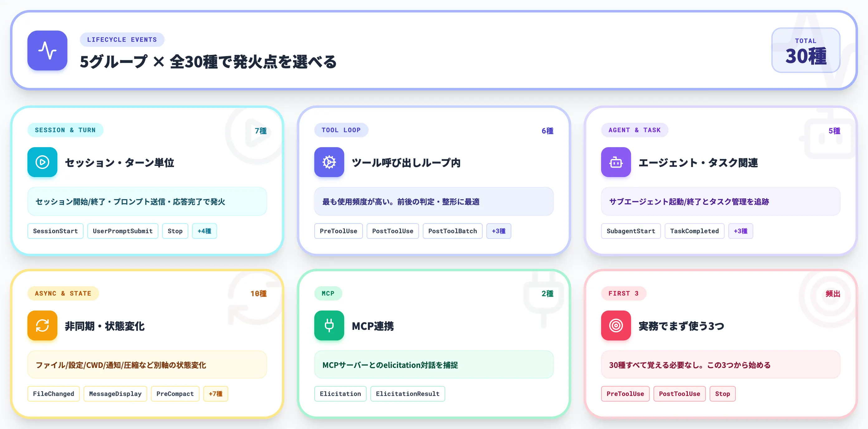Image resolution: width=868 pixels, height=429 pixels.
Task: Click the red PostToolUse tag in First 3 card
Action: coord(679,394)
